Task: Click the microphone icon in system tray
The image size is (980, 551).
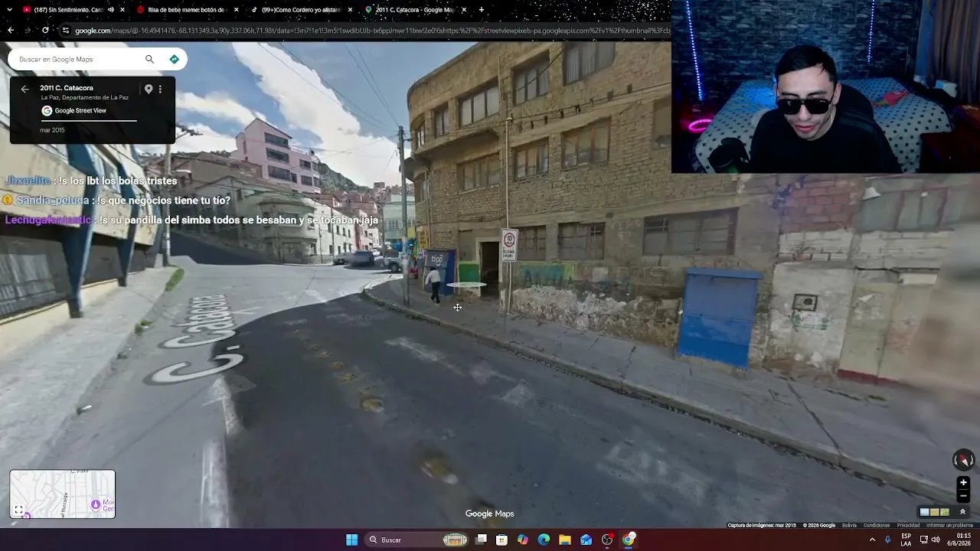Action: (888, 540)
